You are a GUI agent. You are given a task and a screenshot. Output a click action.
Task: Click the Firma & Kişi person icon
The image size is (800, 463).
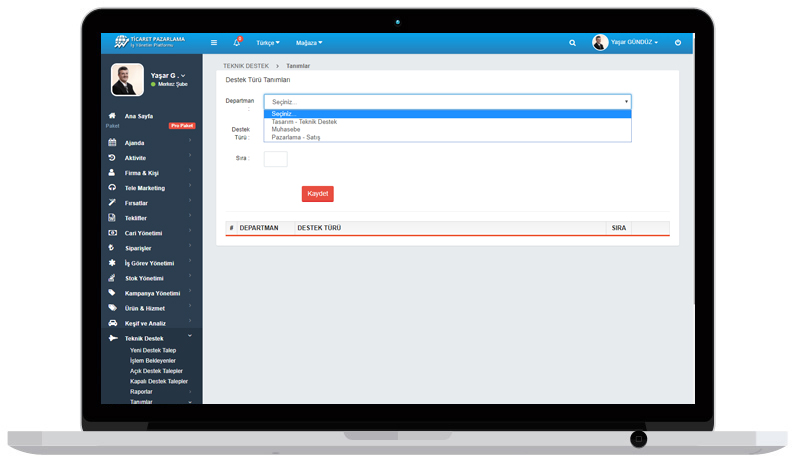click(112, 173)
